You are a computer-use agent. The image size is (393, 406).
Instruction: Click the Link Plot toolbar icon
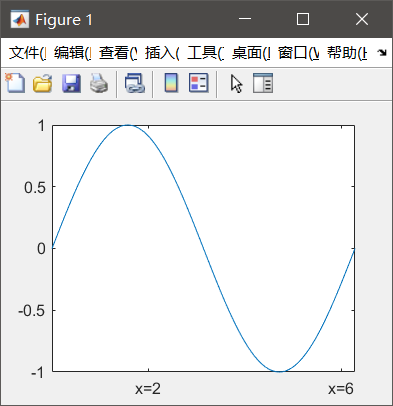134,83
